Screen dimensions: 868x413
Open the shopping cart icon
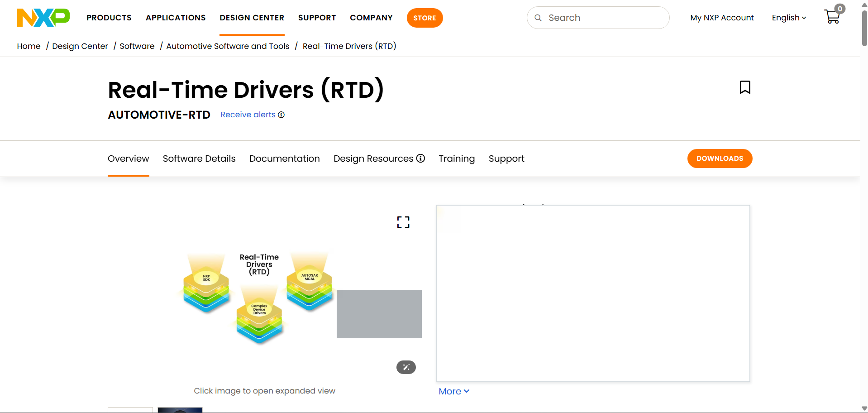coord(832,17)
